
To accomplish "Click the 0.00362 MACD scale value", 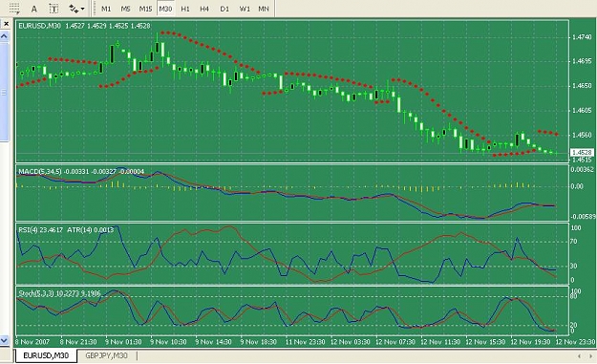I will coord(582,169).
